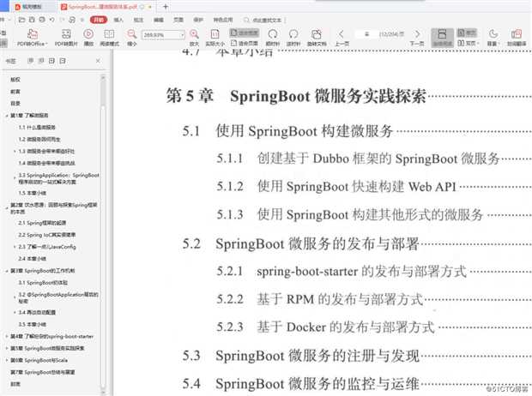Click the search text box in ribbon
Screen dimensions: 532x396
click(263, 20)
